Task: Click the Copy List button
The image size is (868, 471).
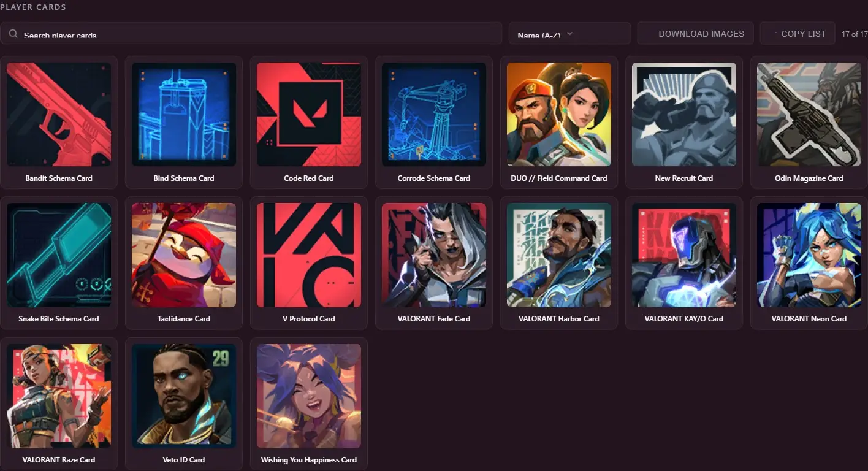Action: (798, 34)
